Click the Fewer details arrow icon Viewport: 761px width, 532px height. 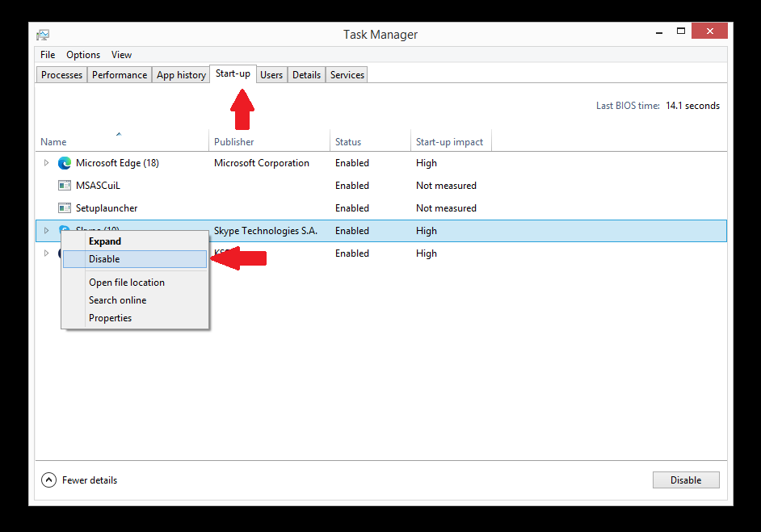tap(49, 480)
